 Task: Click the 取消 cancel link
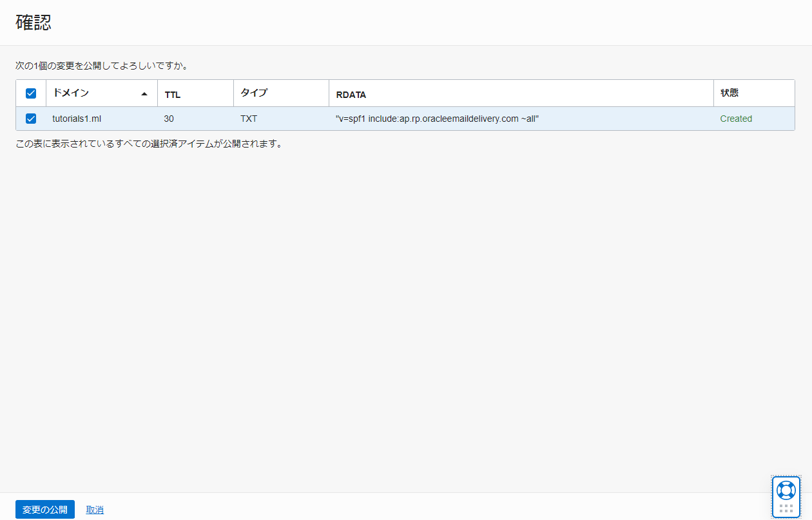(95, 510)
